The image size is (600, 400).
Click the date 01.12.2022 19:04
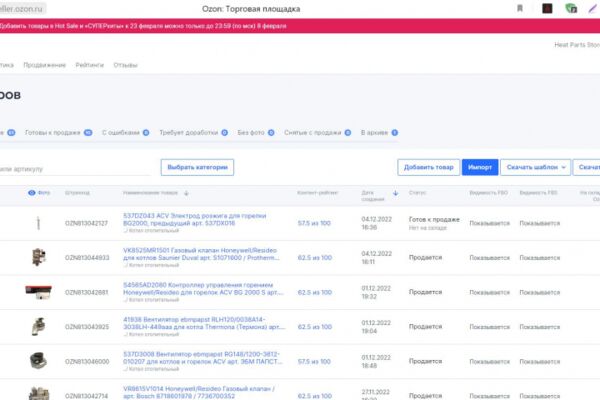pyautogui.click(x=377, y=327)
